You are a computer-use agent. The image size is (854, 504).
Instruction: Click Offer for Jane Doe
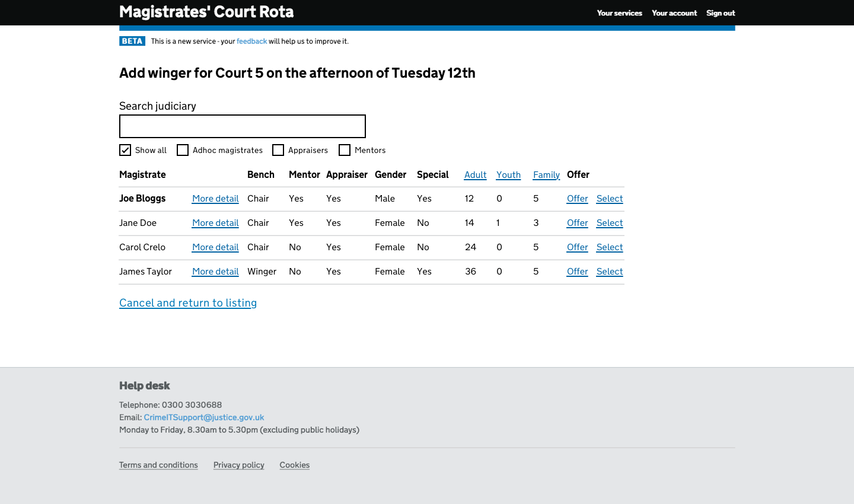pyautogui.click(x=577, y=223)
